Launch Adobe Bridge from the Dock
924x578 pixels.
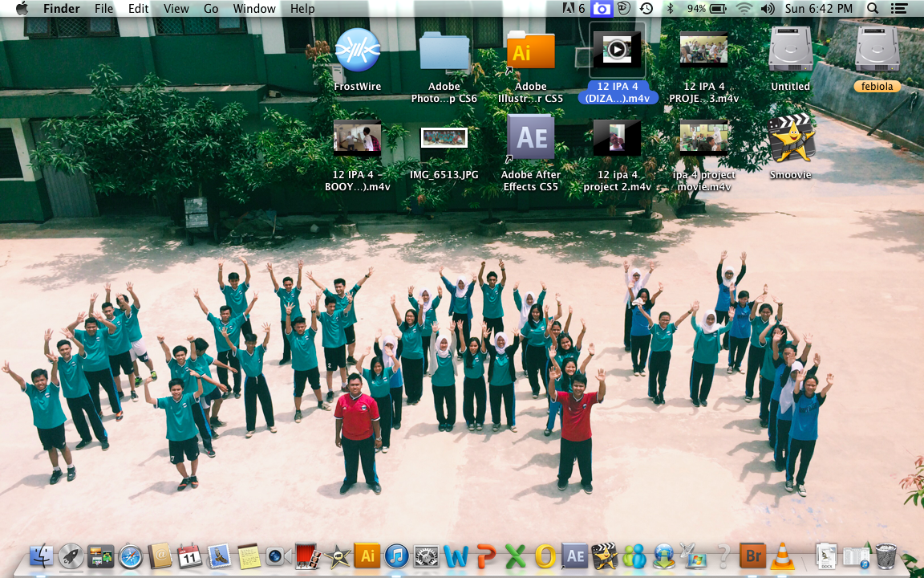tap(752, 556)
